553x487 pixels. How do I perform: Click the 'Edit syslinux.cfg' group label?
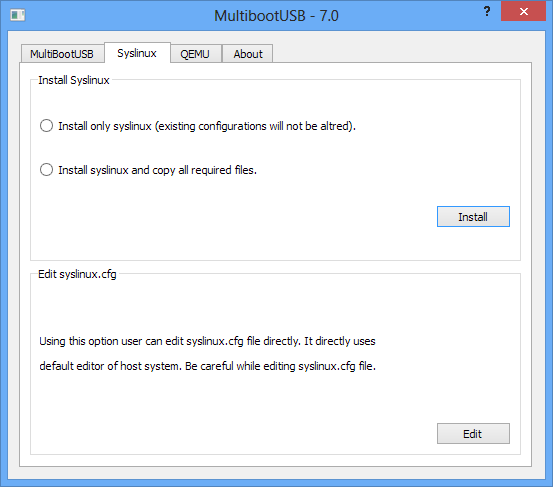point(77,274)
